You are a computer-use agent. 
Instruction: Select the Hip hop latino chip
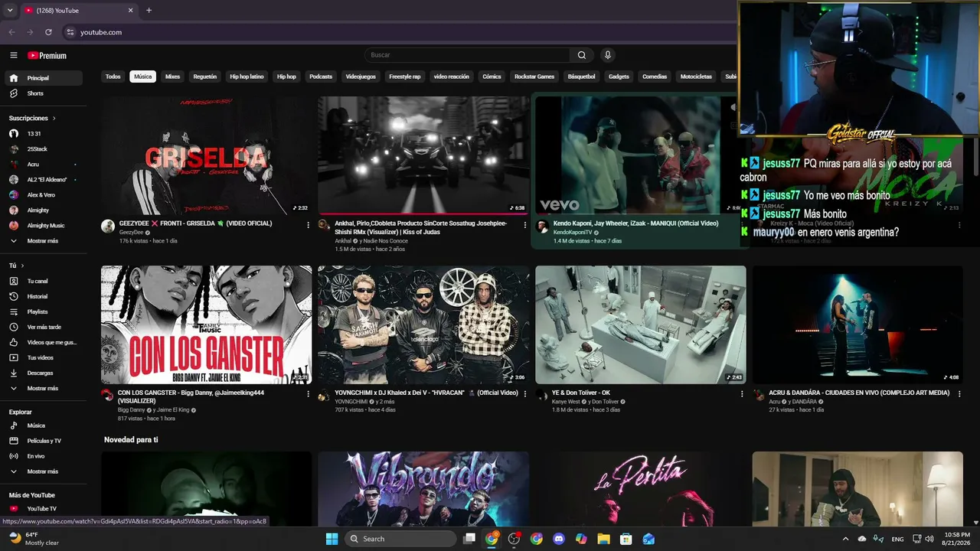247,77
